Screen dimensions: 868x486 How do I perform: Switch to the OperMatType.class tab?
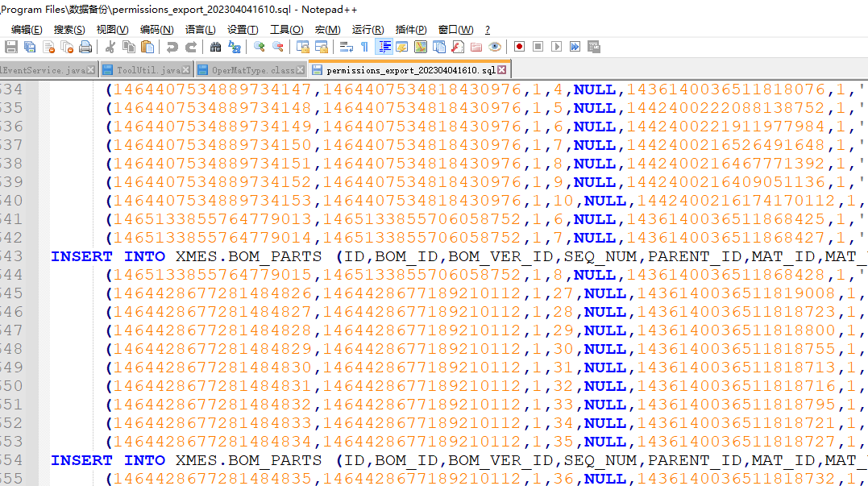click(252, 70)
